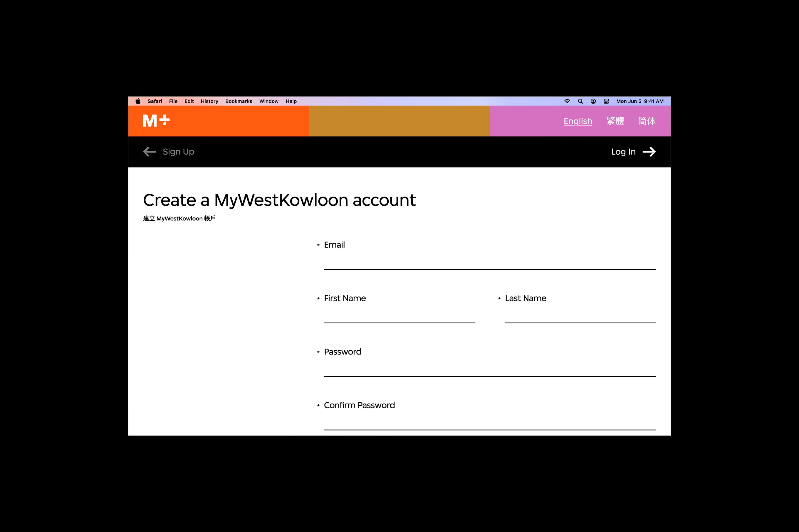Click the user account icon in the menu bar
This screenshot has height=532, width=799.
(593, 101)
